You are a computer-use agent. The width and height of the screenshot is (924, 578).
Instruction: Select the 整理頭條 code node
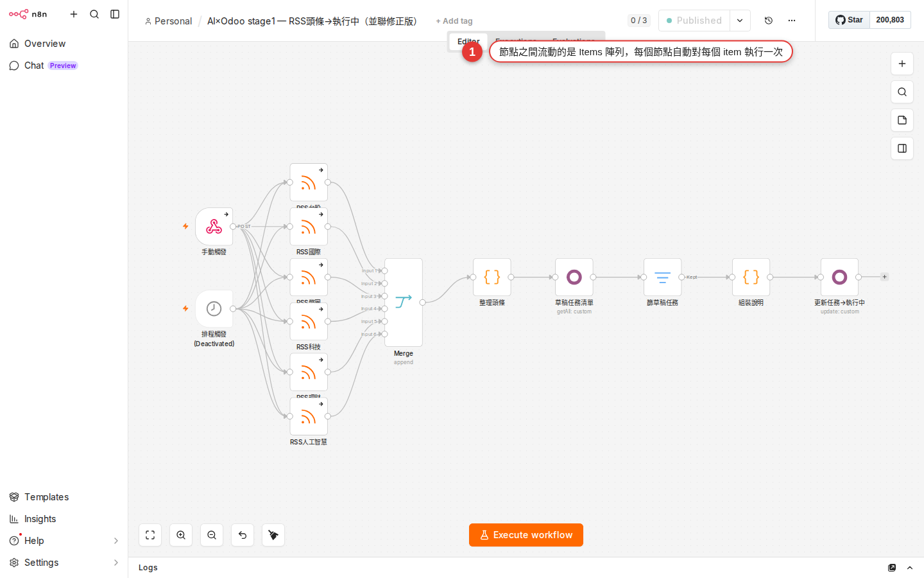[x=492, y=277]
